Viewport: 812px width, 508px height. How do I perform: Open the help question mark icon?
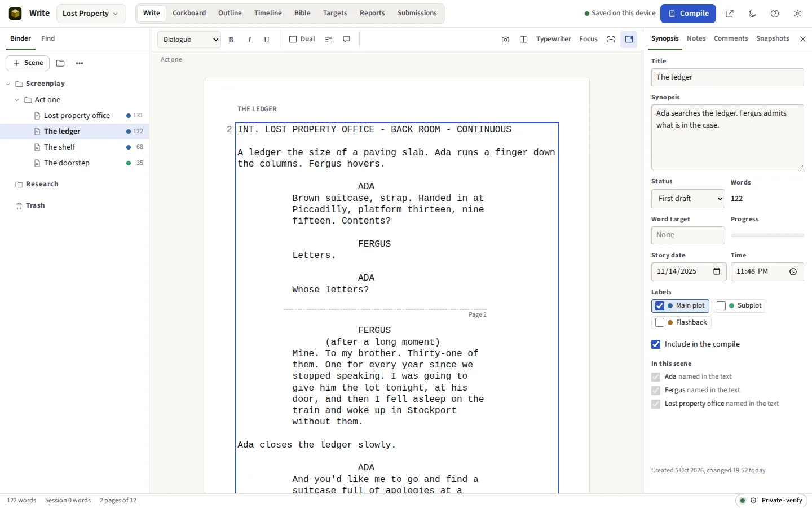[775, 14]
